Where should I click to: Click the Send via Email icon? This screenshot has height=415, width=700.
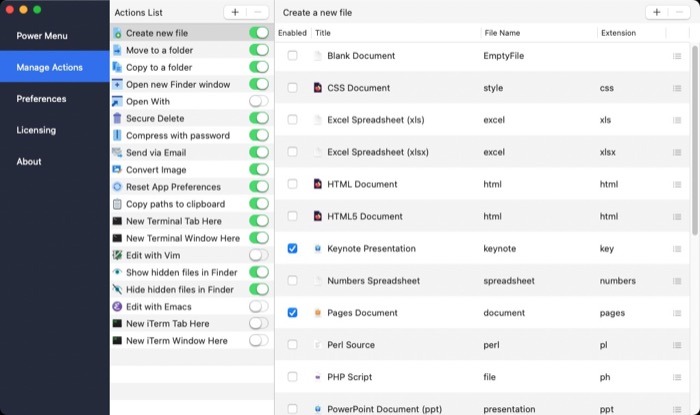point(117,153)
